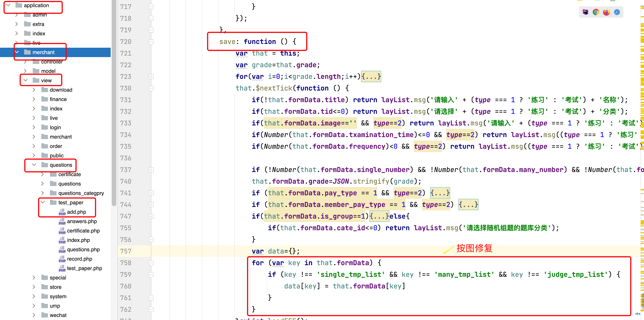644x320 pixels.
Task: Expand the order folder
Action: point(34,146)
